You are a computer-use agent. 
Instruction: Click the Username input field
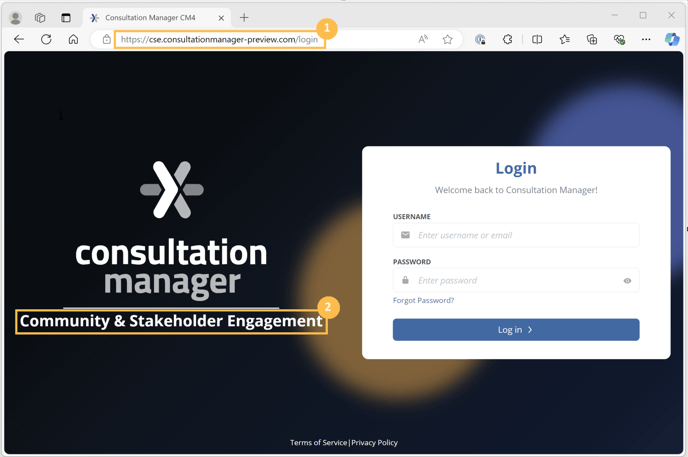[516, 235]
